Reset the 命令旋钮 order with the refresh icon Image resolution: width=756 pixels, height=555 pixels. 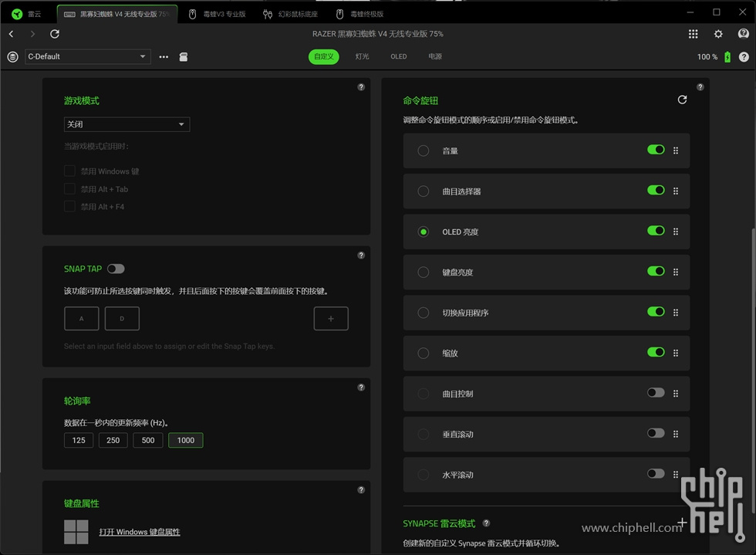pos(682,100)
